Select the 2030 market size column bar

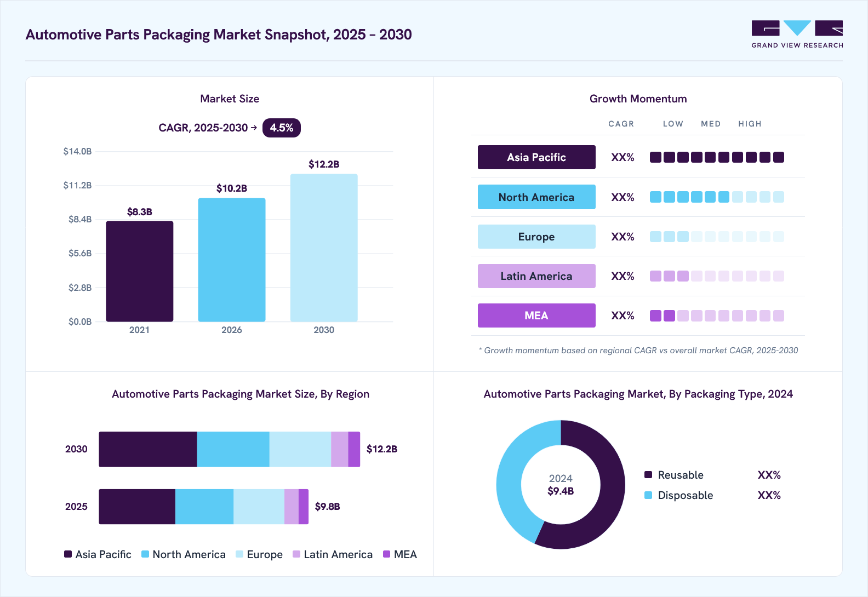click(x=324, y=248)
